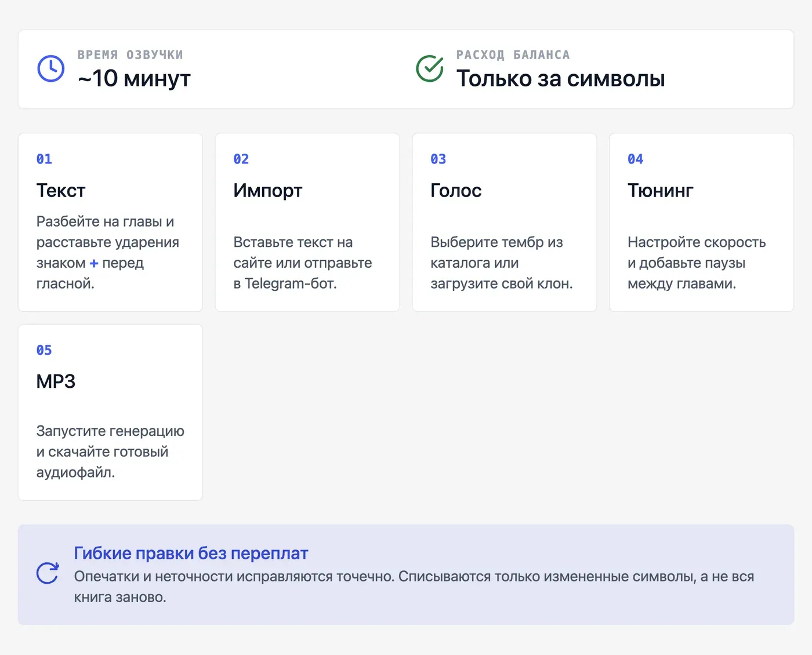The height and width of the screenshot is (655, 812).
Task: Click the "РАСХОД БАЛАНСА" label
Action: [513, 55]
